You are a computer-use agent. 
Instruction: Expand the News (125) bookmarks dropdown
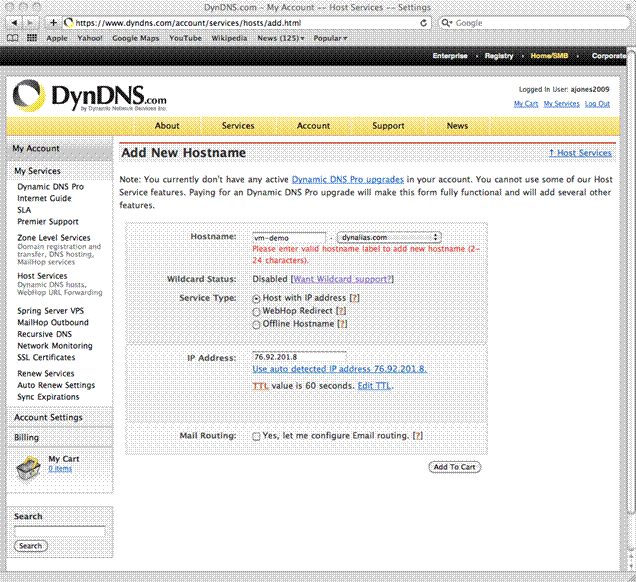click(x=281, y=38)
